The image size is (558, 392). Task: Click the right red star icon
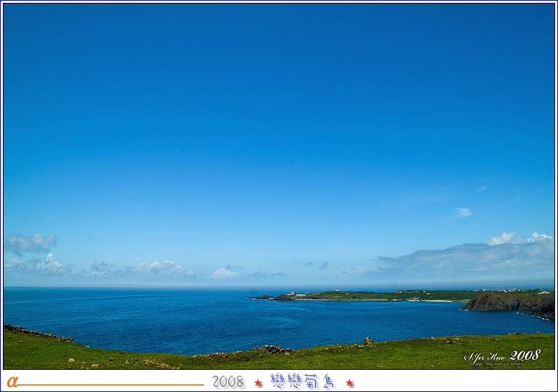[350, 383]
